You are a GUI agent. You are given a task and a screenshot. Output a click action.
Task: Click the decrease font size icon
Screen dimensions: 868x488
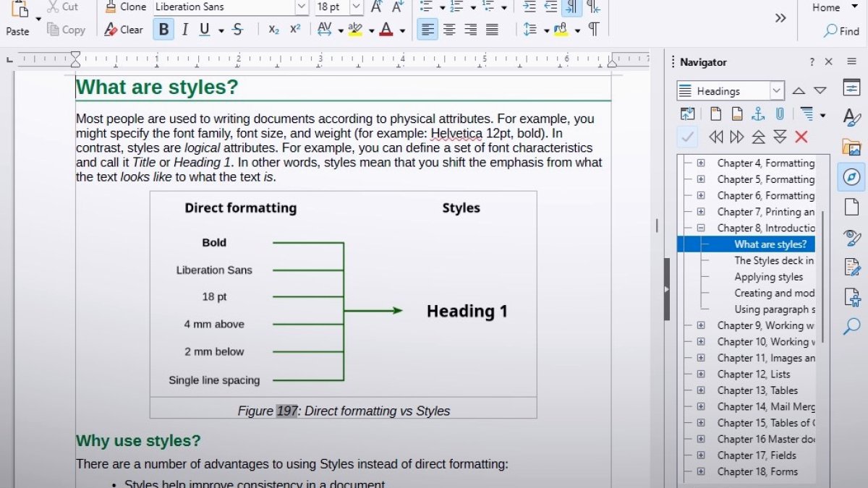point(397,7)
